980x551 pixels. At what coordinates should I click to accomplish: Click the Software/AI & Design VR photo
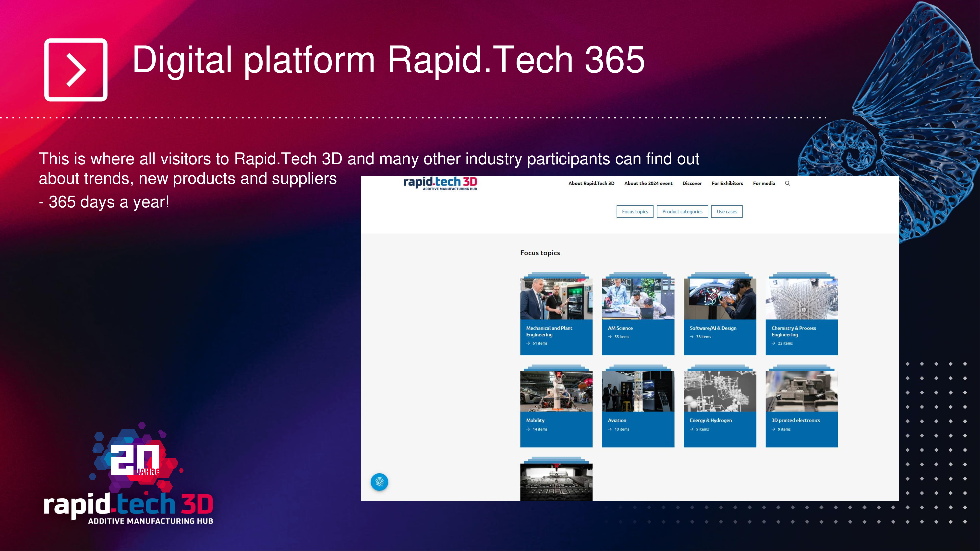click(720, 299)
